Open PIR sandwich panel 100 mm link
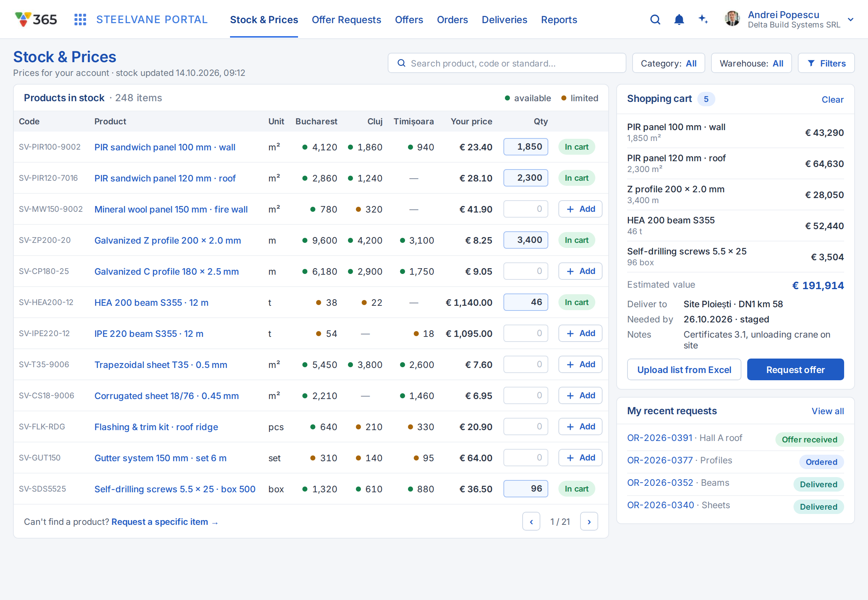 (x=165, y=147)
